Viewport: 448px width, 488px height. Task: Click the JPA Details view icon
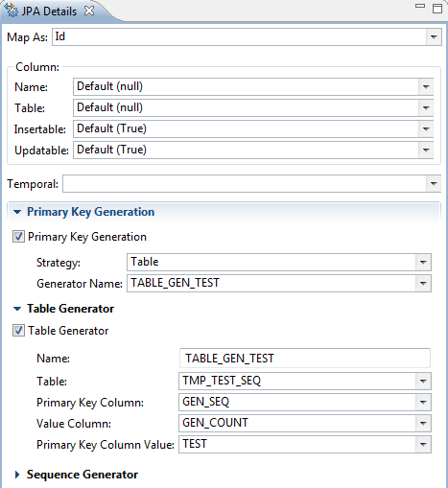coord(12,10)
